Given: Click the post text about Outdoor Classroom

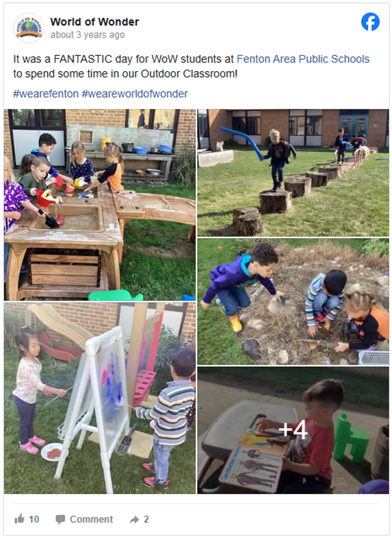Looking at the screenshot, I should coord(191,66).
